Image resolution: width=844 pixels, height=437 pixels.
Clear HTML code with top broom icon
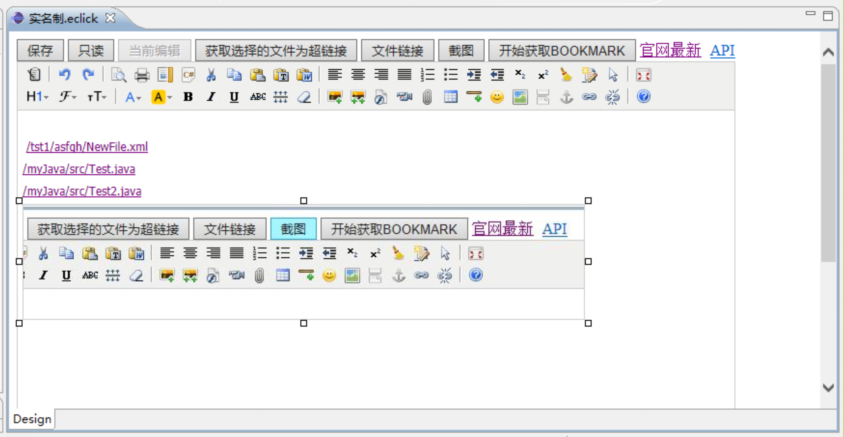tap(566, 75)
